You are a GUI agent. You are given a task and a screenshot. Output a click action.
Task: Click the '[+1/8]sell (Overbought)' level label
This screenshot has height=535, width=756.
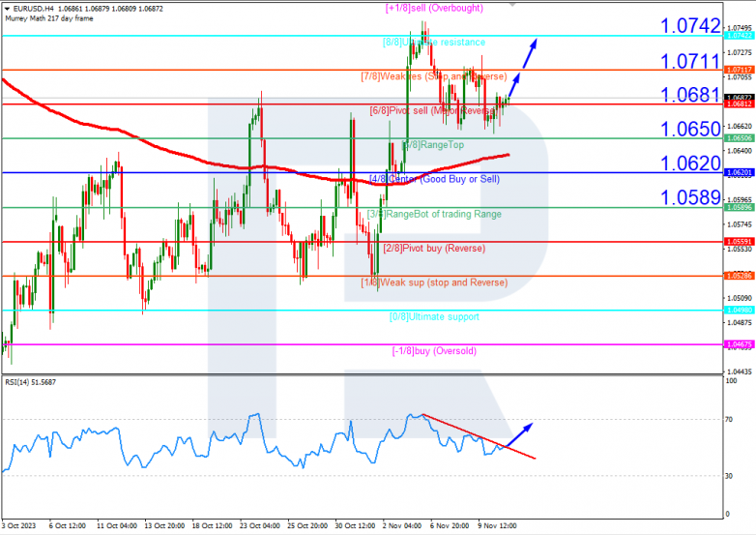point(434,8)
